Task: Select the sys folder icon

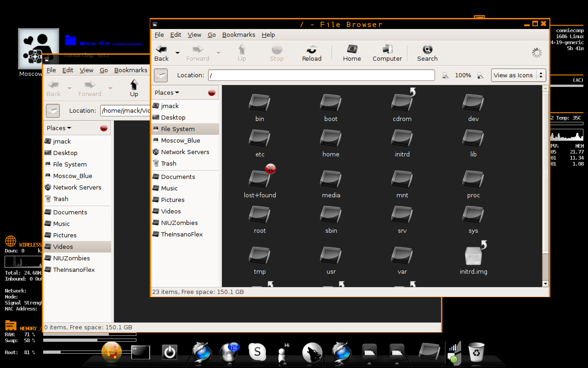Action: (x=473, y=214)
